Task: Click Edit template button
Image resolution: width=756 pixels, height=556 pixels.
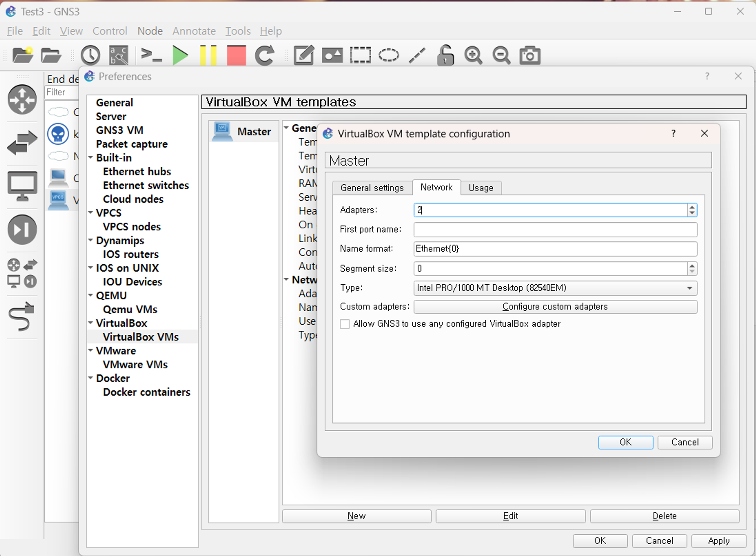Action: [x=510, y=516]
